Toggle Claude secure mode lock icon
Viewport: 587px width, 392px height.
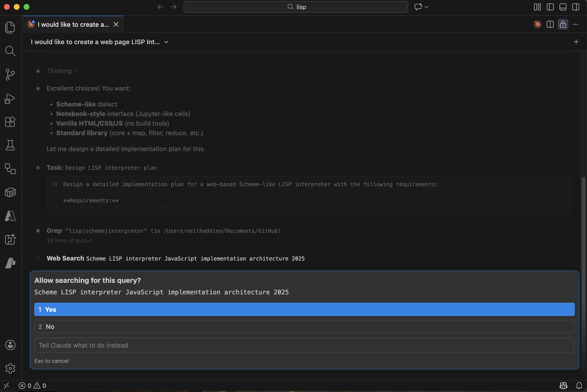tap(563, 24)
